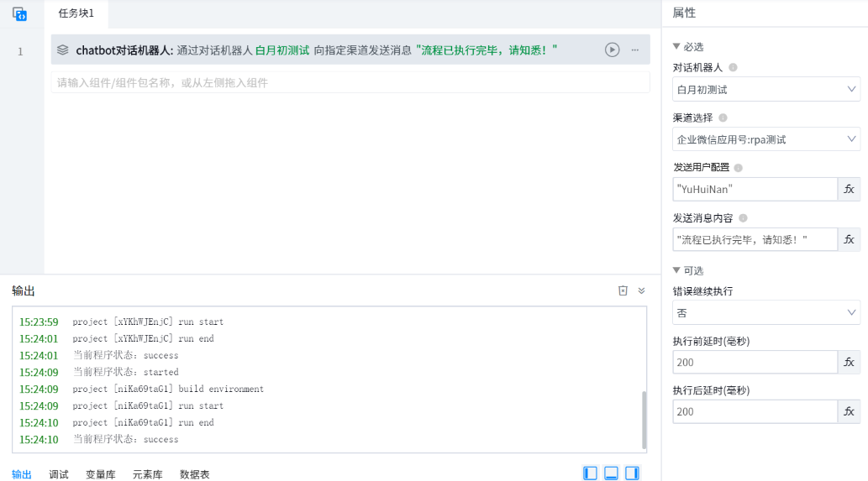Image resolution: width=868 pixels, height=481 pixels.
Task: Run the chatbot step with the play icon
Action: click(612, 50)
